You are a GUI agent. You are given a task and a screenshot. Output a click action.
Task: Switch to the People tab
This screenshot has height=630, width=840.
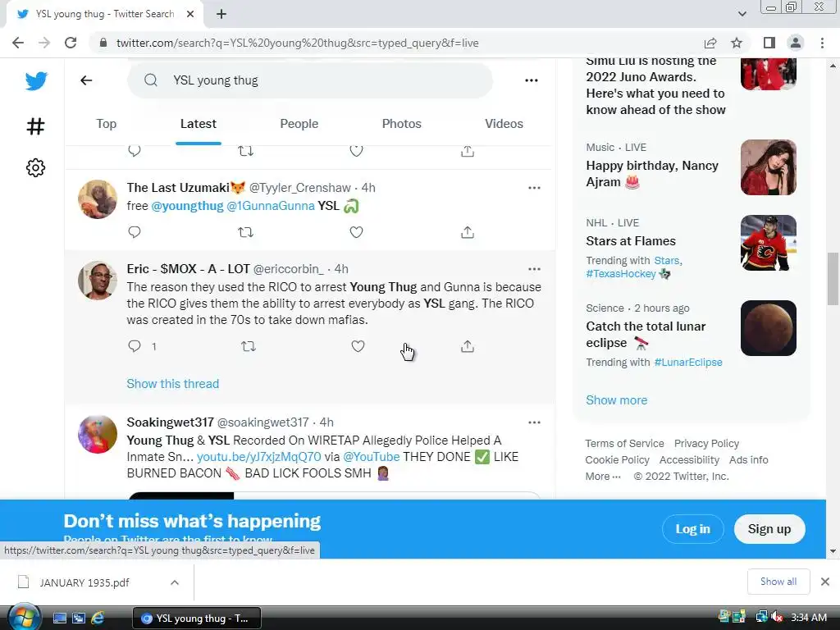point(299,124)
